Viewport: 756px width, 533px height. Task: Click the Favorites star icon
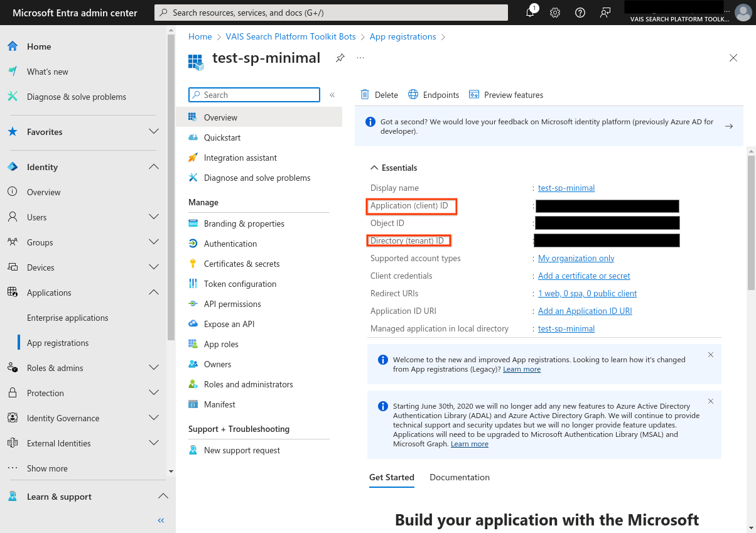click(13, 132)
